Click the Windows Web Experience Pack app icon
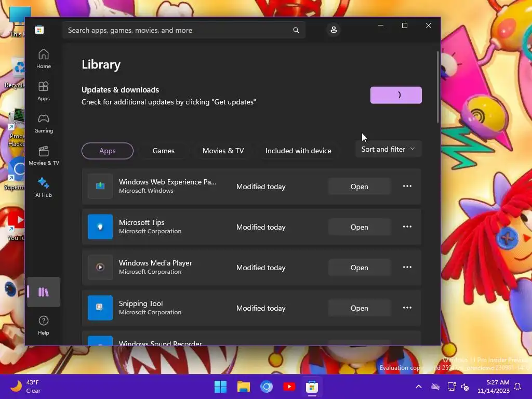The image size is (532, 399). click(100, 187)
